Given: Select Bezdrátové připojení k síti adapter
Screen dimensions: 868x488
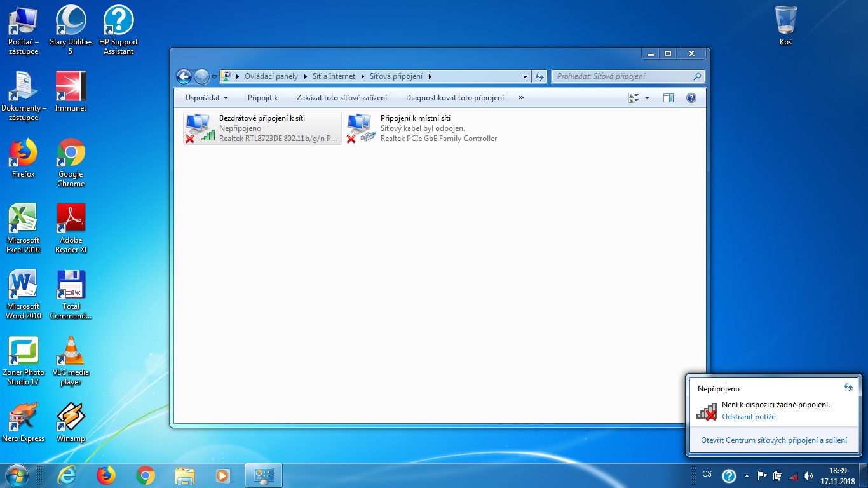Looking at the screenshot, I should point(262,128).
